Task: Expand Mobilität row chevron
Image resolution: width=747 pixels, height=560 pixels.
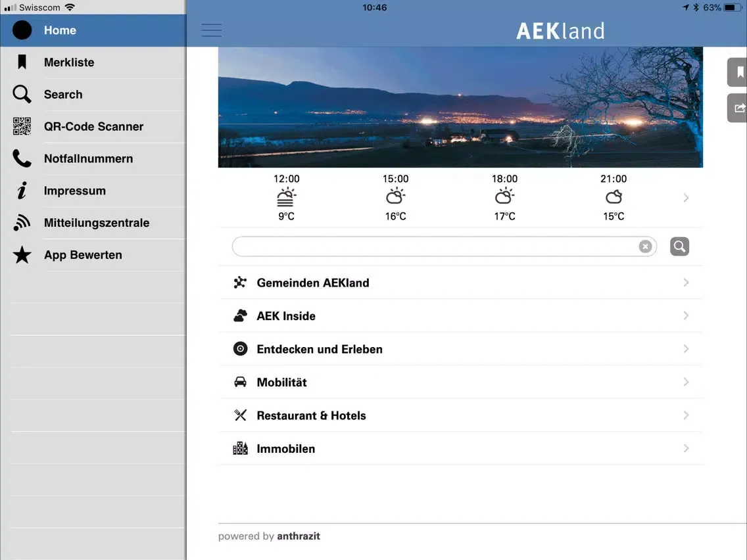Action: [x=686, y=382]
